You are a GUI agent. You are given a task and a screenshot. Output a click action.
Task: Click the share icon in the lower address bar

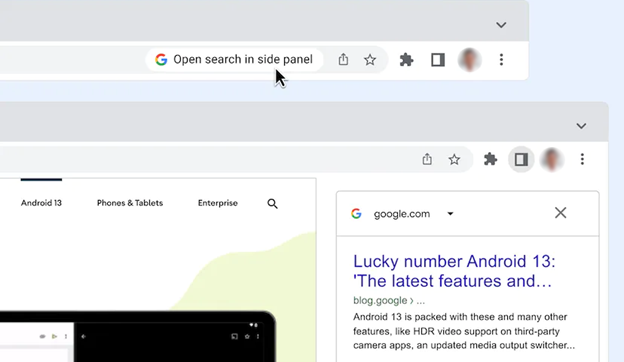click(x=427, y=159)
